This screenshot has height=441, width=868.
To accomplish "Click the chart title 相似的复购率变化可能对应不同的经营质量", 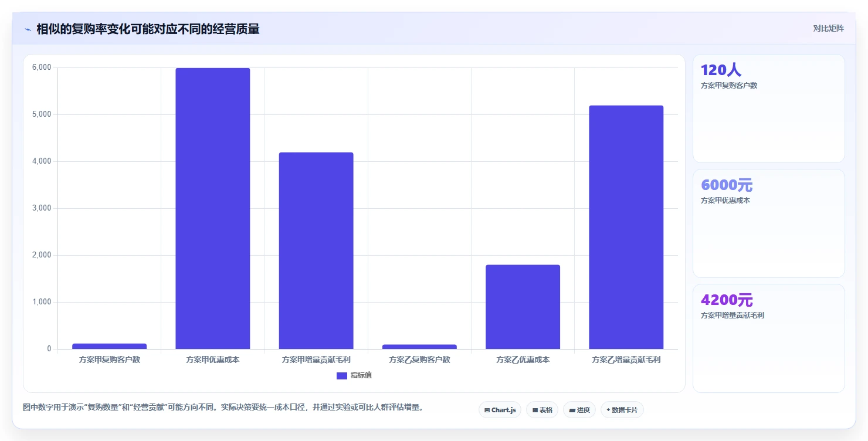I will [x=148, y=29].
